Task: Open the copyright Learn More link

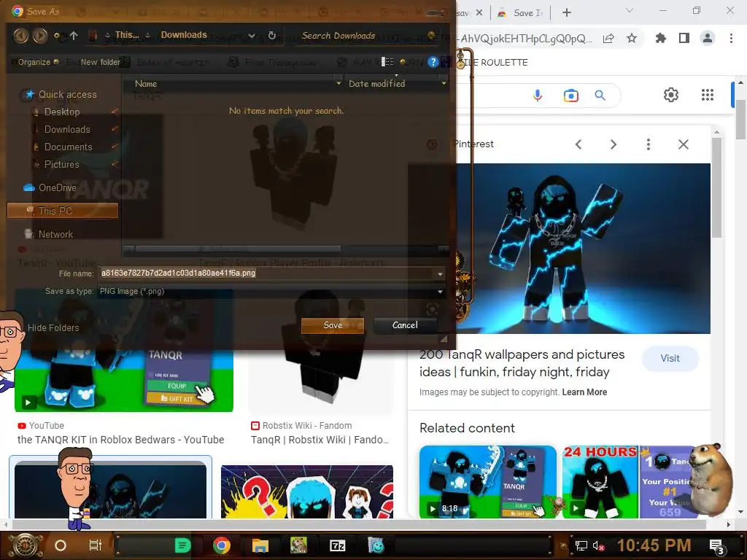Action: [x=584, y=392]
